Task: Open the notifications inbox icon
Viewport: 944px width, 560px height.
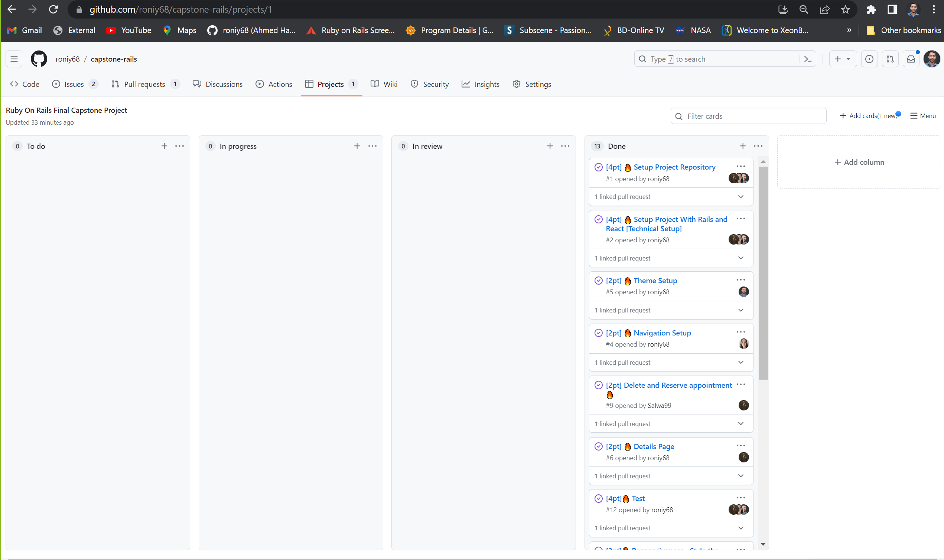Action: (x=911, y=59)
